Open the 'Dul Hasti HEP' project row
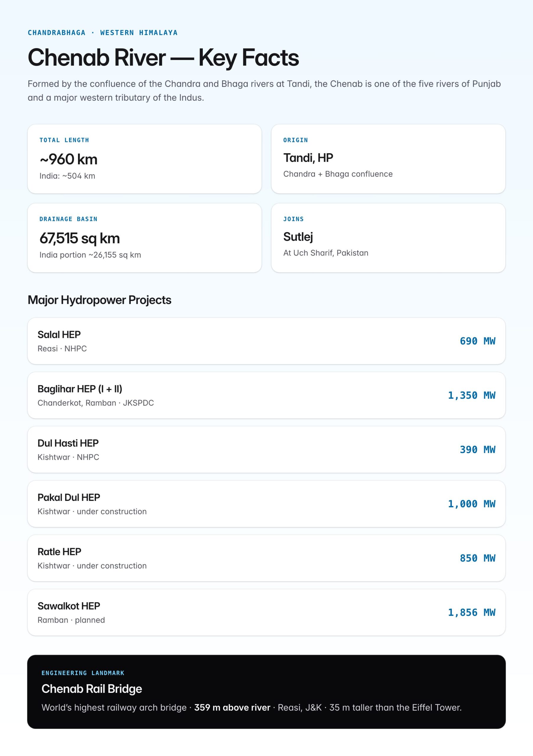This screenshot has height=756, width=533. 266,449
